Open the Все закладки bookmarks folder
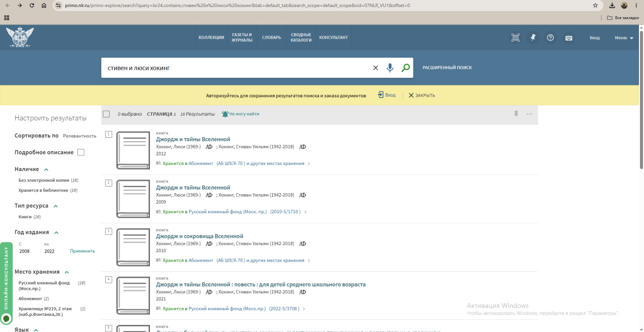This screenshot has width=644, height=332. click(x=623, y=18)
